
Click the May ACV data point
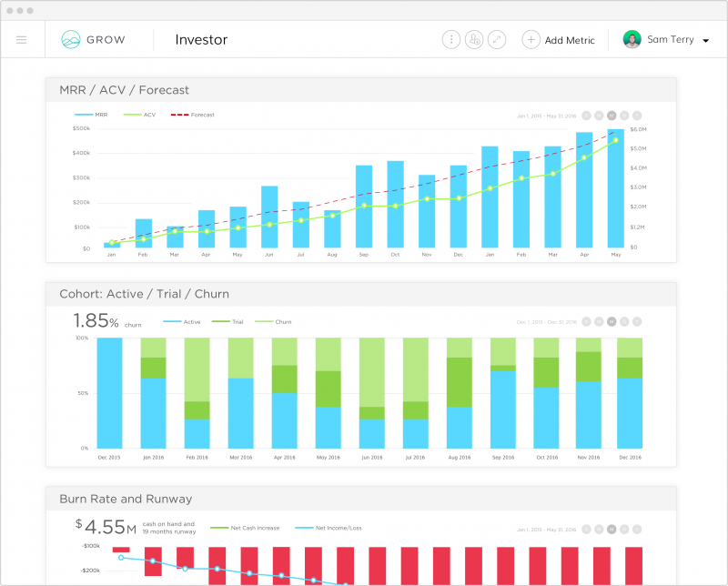[616, 141]
